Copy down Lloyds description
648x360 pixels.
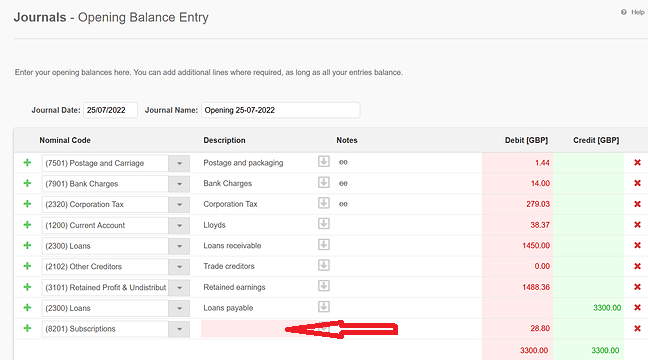click(324, 224)
